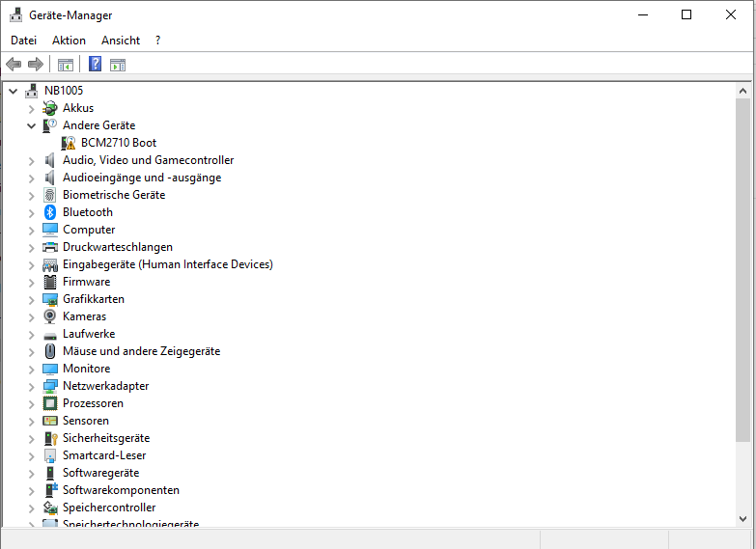Expand Audioeingänge und -ausgänge
The width and height of the screenshot is (756, 549).
[x=31, y=178]
